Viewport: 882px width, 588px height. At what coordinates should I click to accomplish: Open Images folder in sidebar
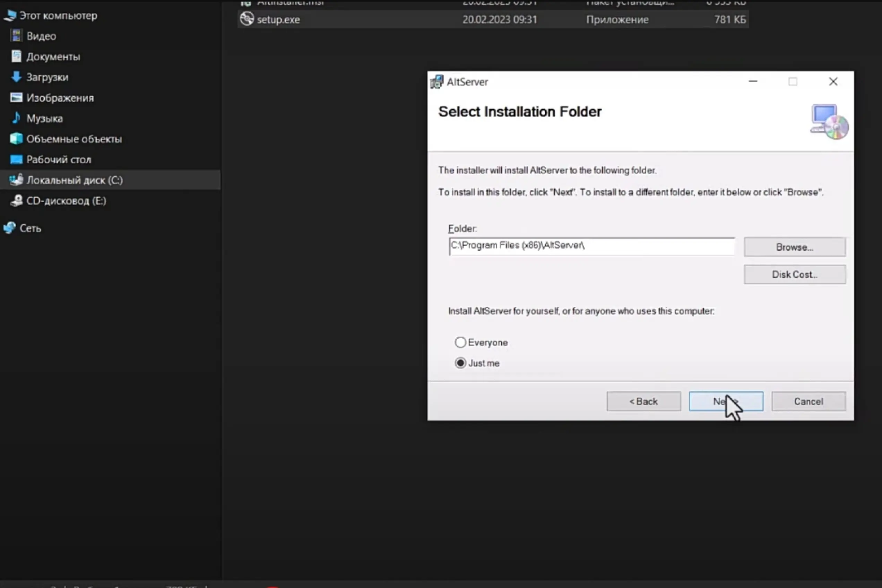(x=60, y=98)
